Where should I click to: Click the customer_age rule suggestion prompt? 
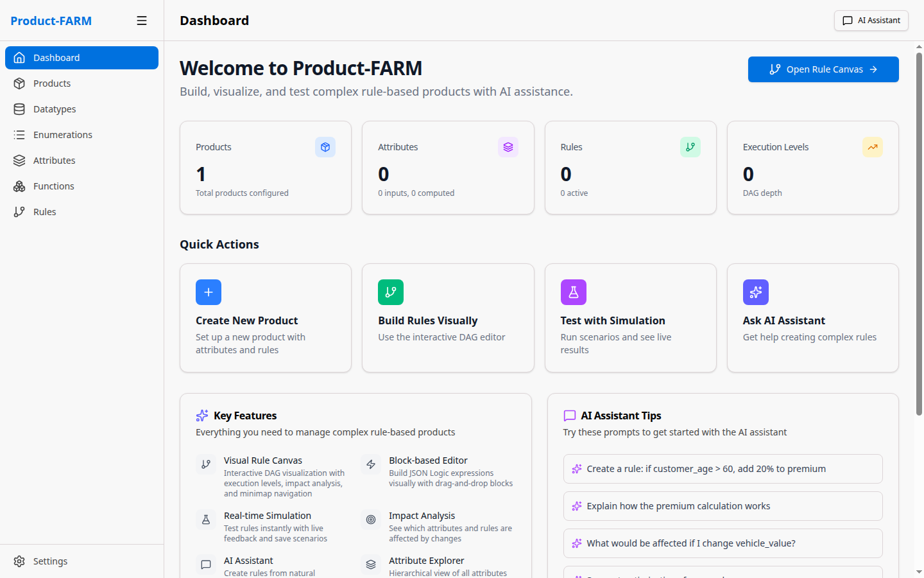723,469
